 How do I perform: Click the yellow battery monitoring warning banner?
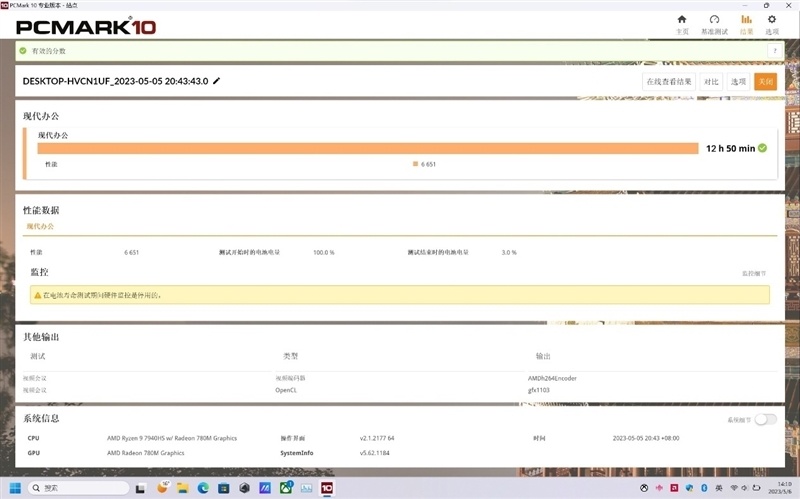400,295
